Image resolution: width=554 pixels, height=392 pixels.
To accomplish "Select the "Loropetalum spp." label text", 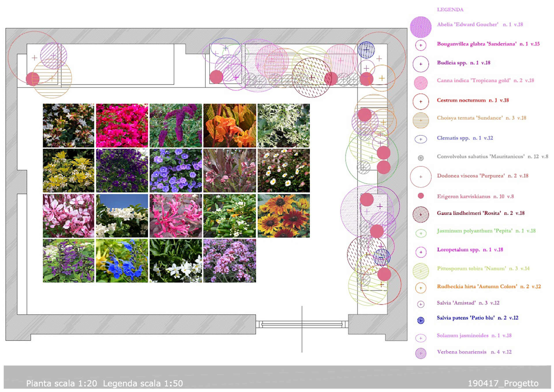I will [458, 250].
